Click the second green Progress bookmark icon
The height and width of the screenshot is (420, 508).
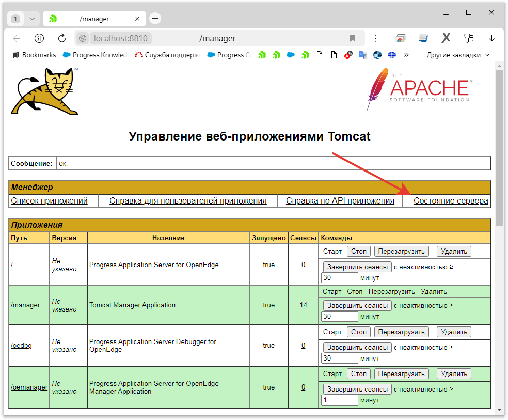click(276, 55)
